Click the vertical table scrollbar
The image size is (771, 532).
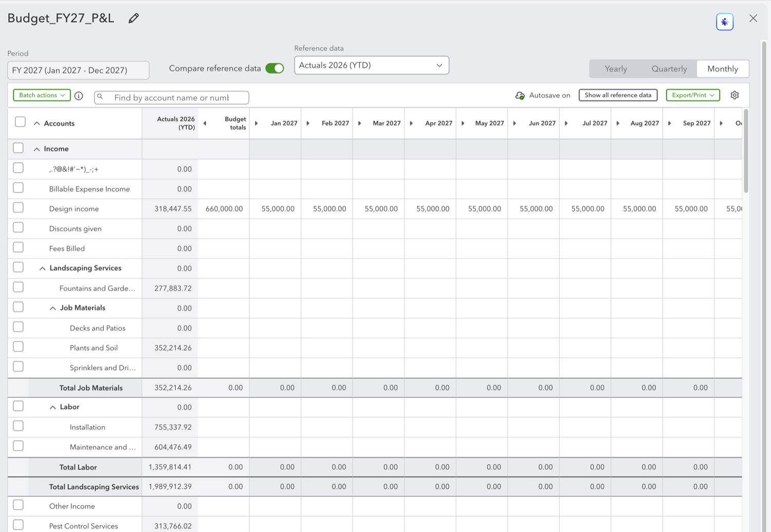746,152
